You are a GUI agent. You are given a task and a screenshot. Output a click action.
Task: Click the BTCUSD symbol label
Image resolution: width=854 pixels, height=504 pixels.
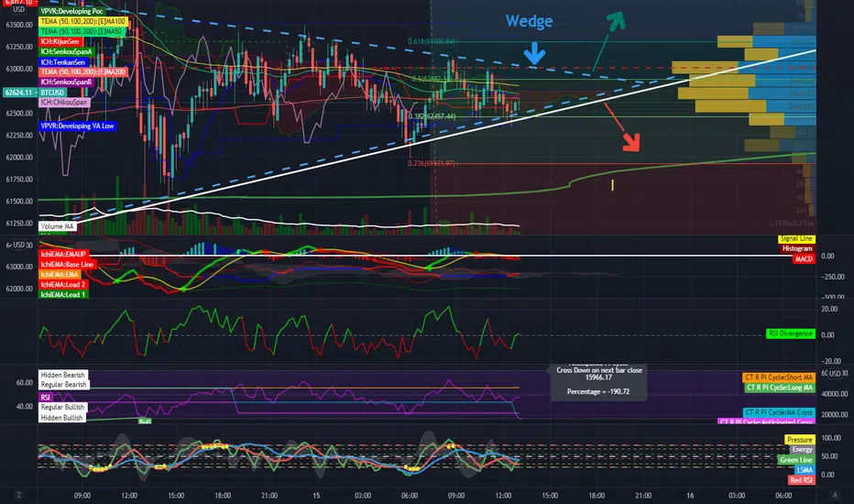pos(53,93)
